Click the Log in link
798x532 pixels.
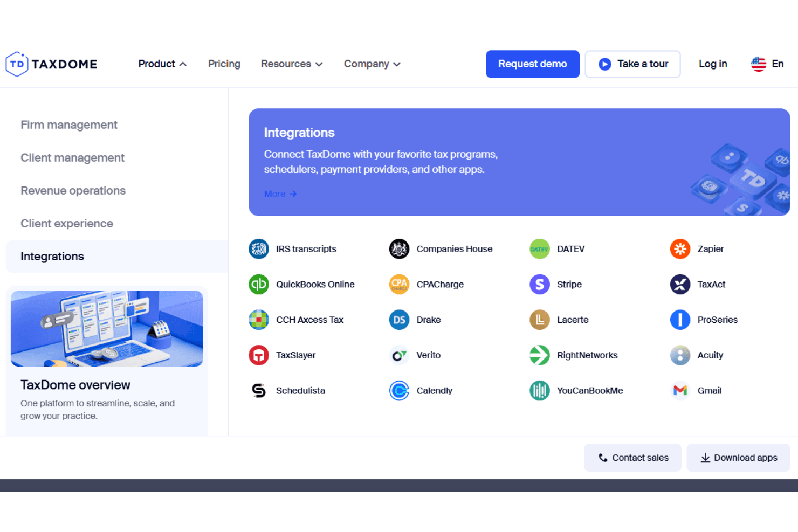[713, 64]
